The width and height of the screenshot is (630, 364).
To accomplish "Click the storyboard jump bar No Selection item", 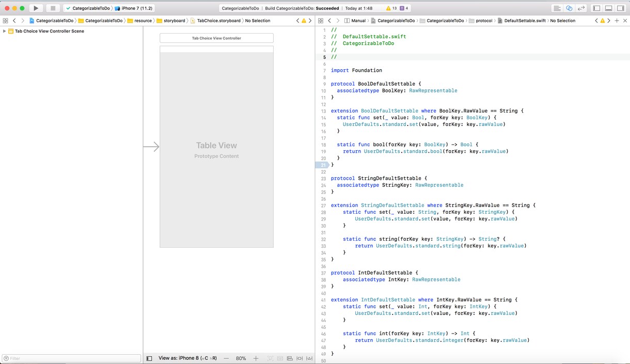I will point(258,21).
